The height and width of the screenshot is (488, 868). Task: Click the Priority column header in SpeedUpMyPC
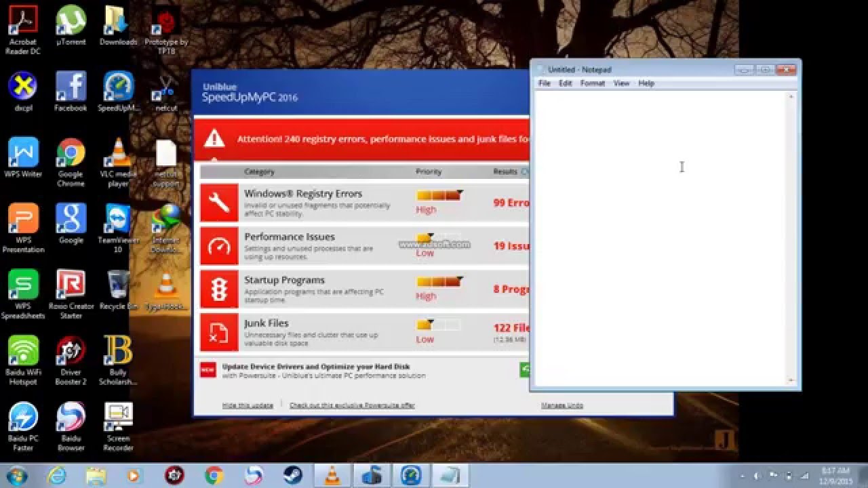(x=429, y=172)
